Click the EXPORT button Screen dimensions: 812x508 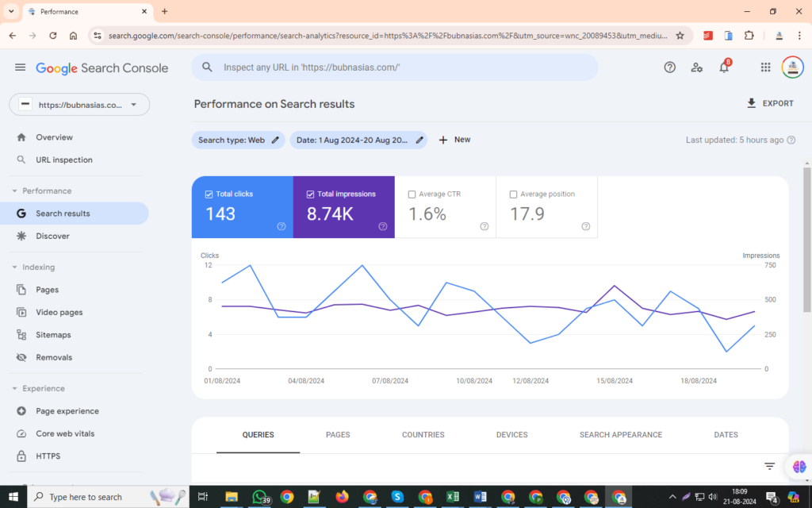769,103
